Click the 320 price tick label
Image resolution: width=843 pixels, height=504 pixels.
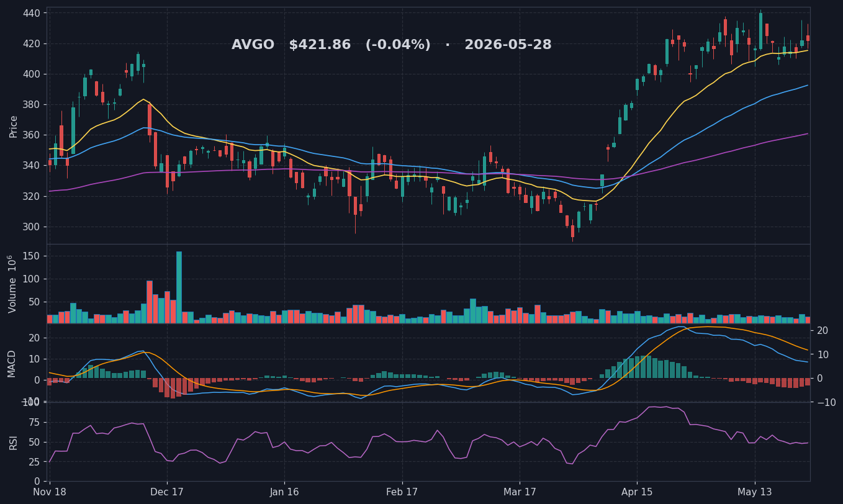[x=31, y=196]
